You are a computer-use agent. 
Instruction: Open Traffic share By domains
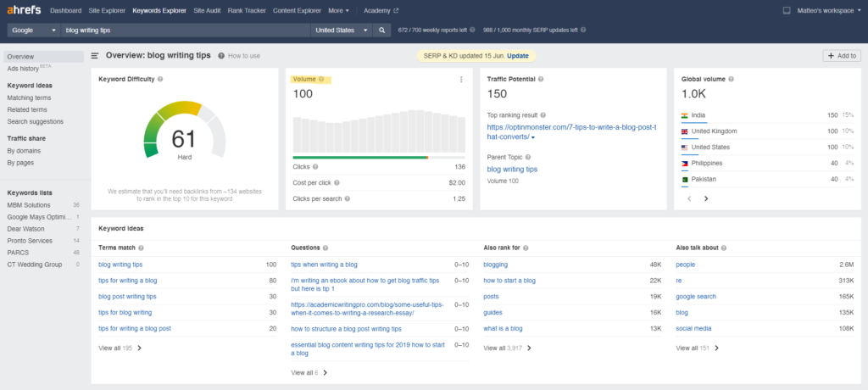[x=24, y=151]
